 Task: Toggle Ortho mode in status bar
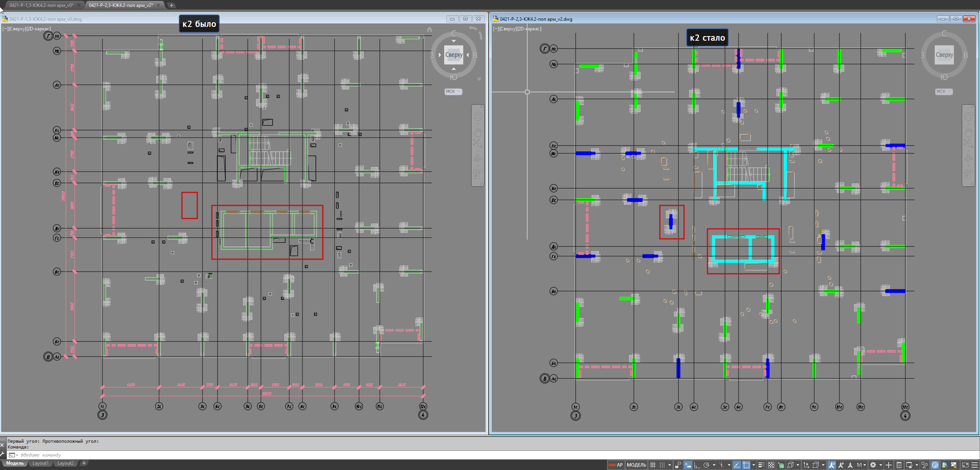697,465
